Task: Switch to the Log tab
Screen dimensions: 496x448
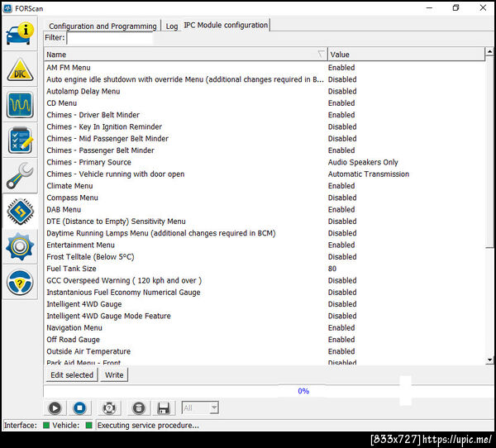Action: tap(172, 26)
